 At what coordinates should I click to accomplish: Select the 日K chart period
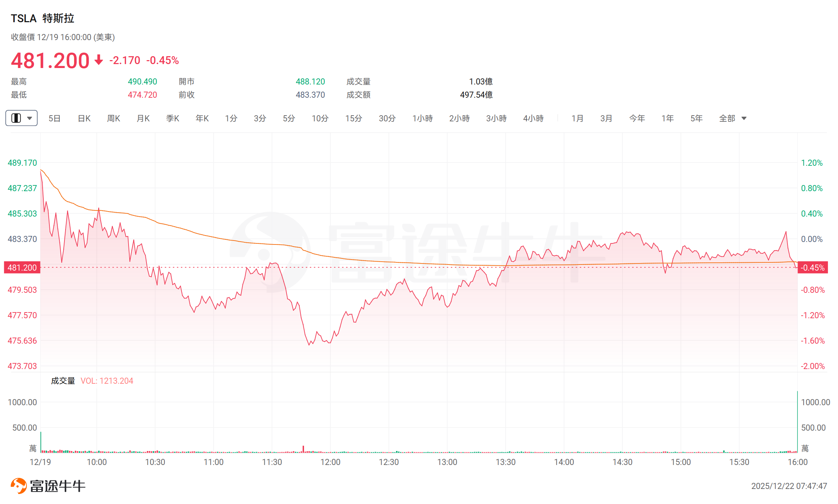click(x=84, y=118)
